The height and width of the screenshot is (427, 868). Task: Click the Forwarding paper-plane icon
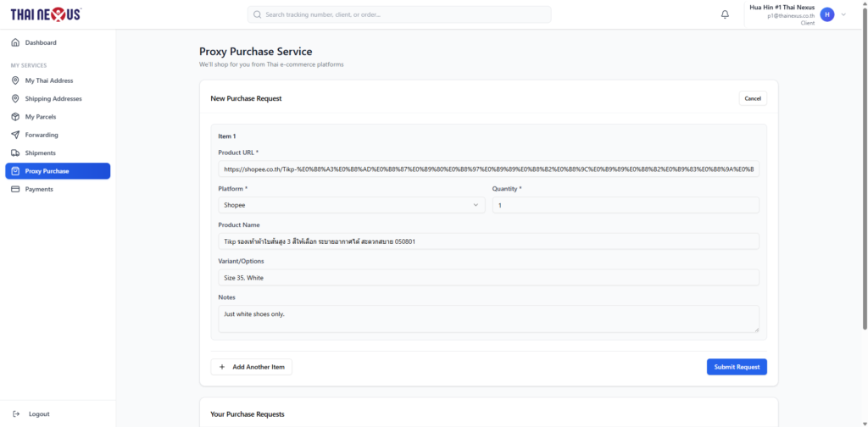tap(15, 135)
